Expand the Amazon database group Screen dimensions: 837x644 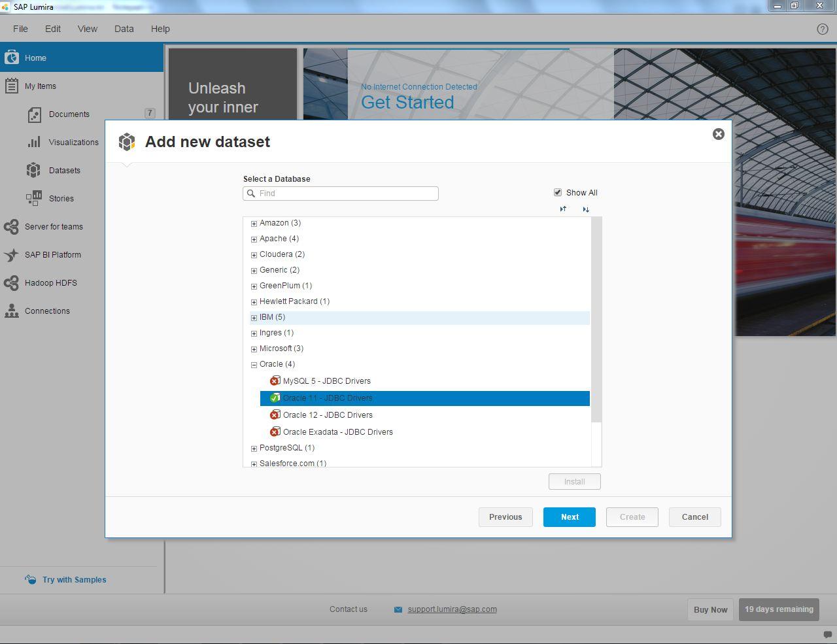click(x=254, y=224)
